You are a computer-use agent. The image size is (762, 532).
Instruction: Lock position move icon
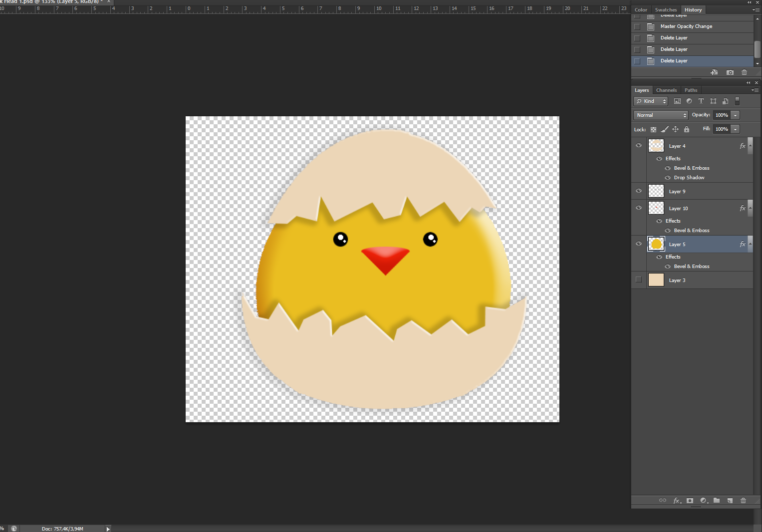675,129
